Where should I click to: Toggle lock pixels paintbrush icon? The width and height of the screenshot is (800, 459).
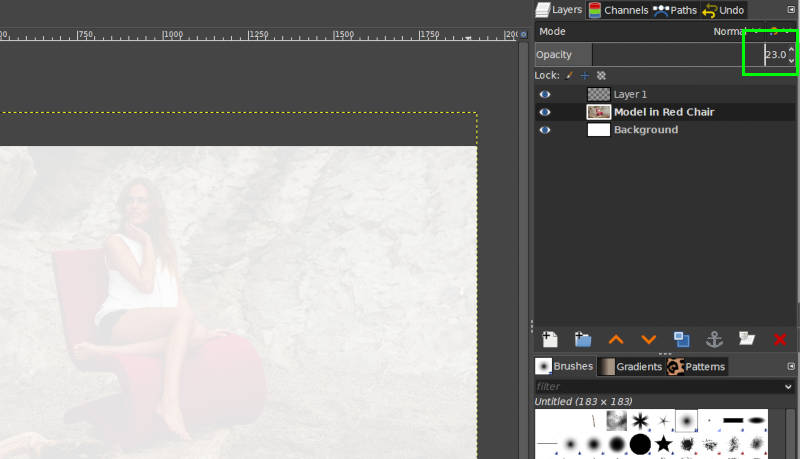570,75
